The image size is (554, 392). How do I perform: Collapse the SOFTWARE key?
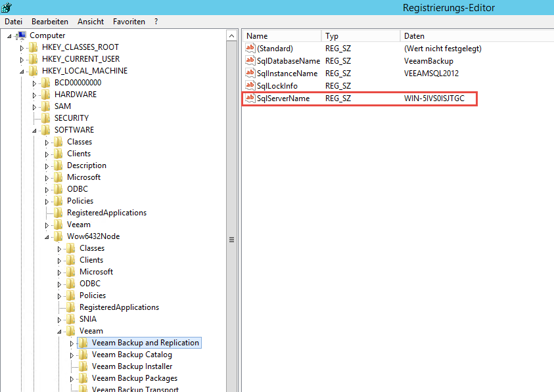point(34,131)
